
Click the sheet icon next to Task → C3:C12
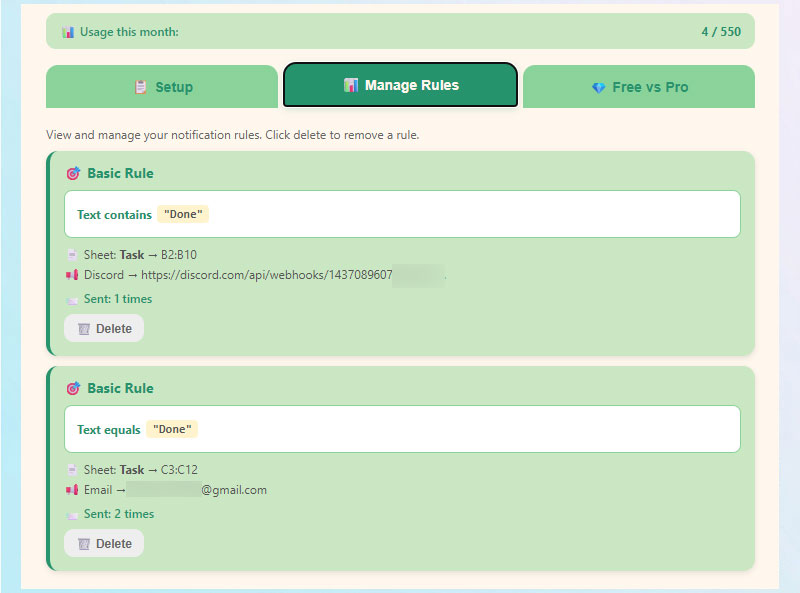point(71,470)
